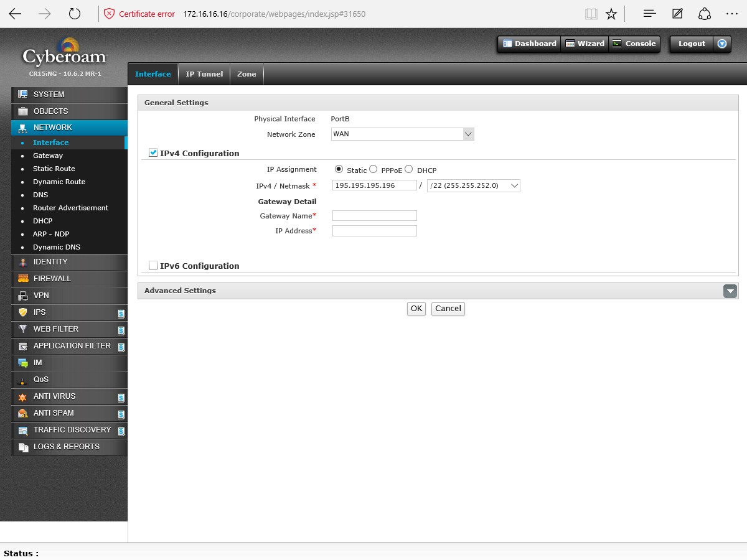The width and height of the screenshot is (747, 560).
Task: Open the Console button
Action: pyautogui.click(x=634, y=44)
